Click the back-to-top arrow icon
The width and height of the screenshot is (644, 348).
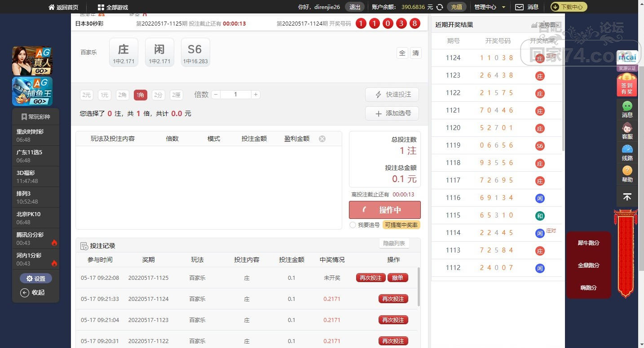(x=627, y=197)
